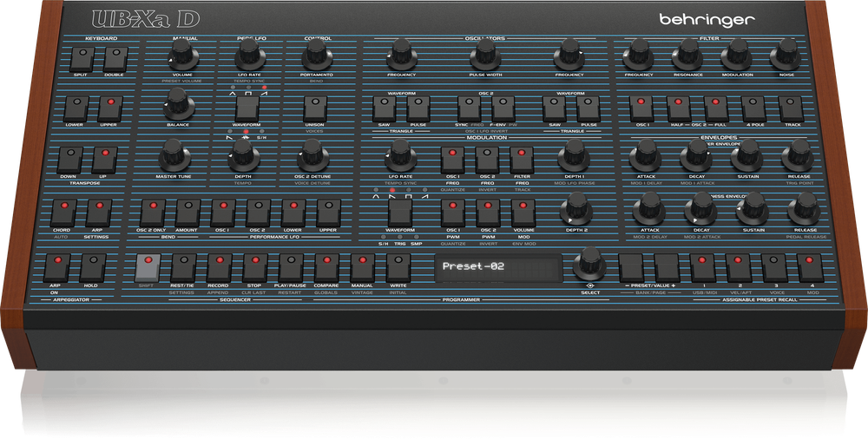868x439 pixels.
Task: Toggle the filter 4 POLE button
Action: [x=753, y=108]
